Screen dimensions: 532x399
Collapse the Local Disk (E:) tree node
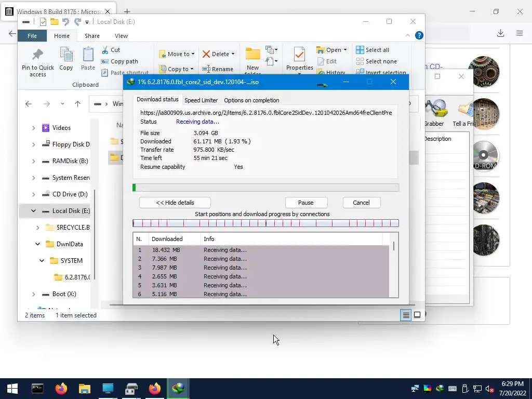33,211
